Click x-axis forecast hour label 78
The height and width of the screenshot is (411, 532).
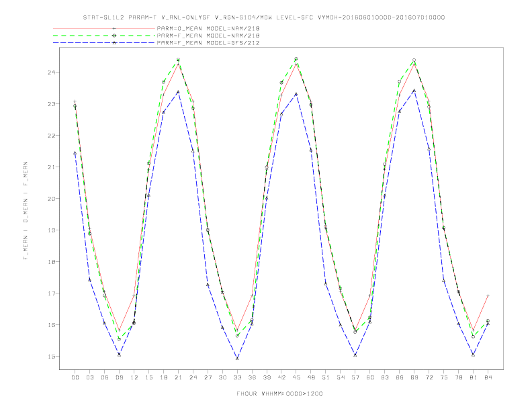point(459,377)
